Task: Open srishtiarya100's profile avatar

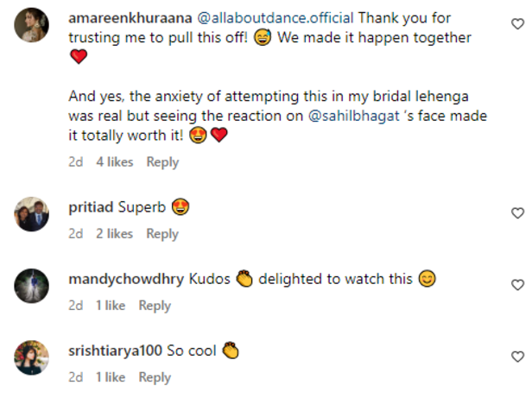Action: pyautogui.click(x=31, y=358)
